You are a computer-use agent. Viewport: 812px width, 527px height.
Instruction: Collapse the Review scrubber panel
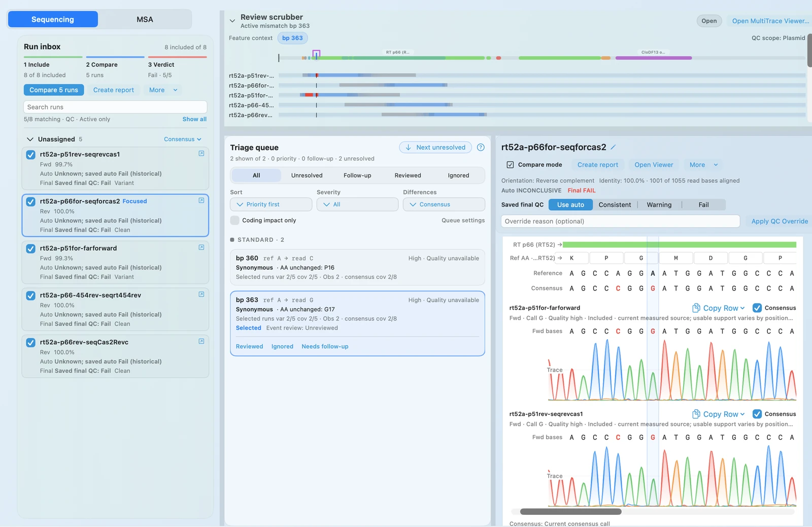232,21
